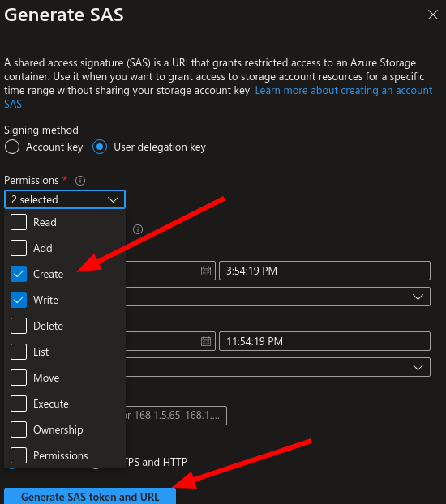Click the info icon beside the permissions dropdown list
This screenshot has height=504, width=446.
138,229
